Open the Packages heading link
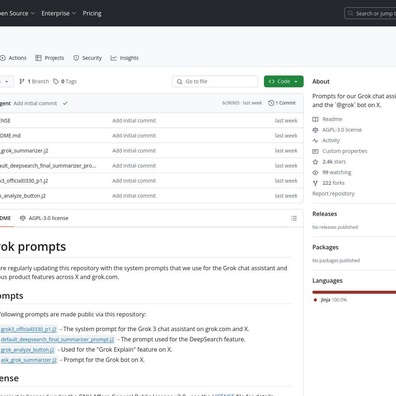The image size is (396, 396). tap(325, 247)
